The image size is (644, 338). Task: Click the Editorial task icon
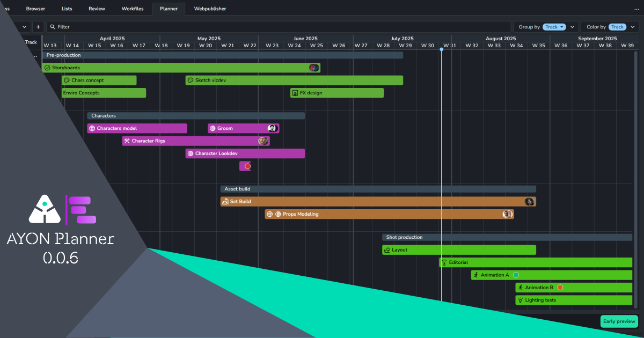(x=444, y=262)
